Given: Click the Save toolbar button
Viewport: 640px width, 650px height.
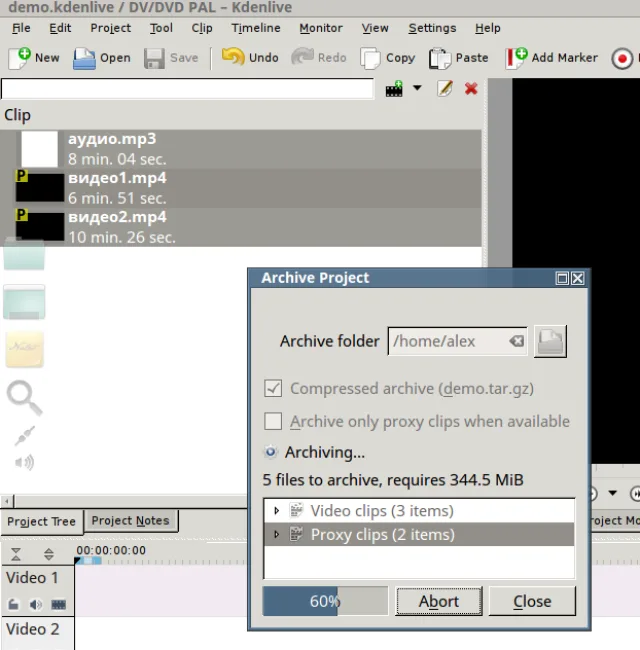Looking at the screenshot, I should [x=171, y=58].
